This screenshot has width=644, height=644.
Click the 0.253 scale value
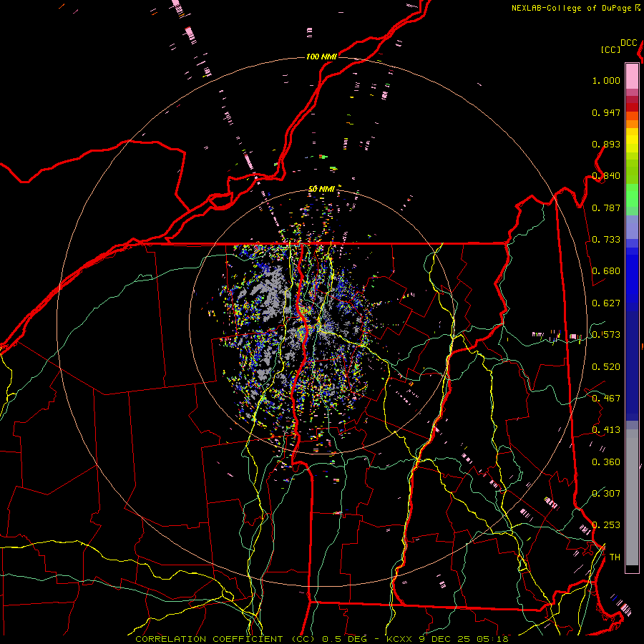pyautogui.click(x=606, y=525)
